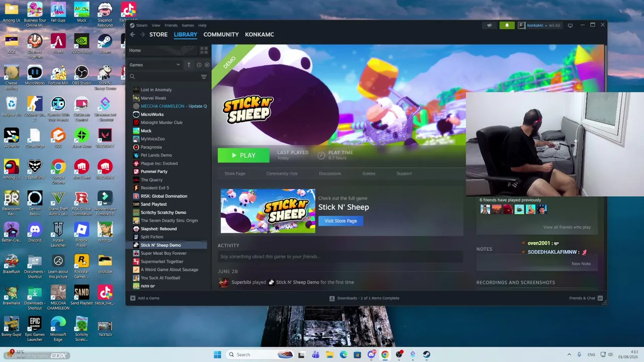Open NVIDIA App desktop shortcut
Viewport: 644px width, 362px height.
tap(82, 44)
